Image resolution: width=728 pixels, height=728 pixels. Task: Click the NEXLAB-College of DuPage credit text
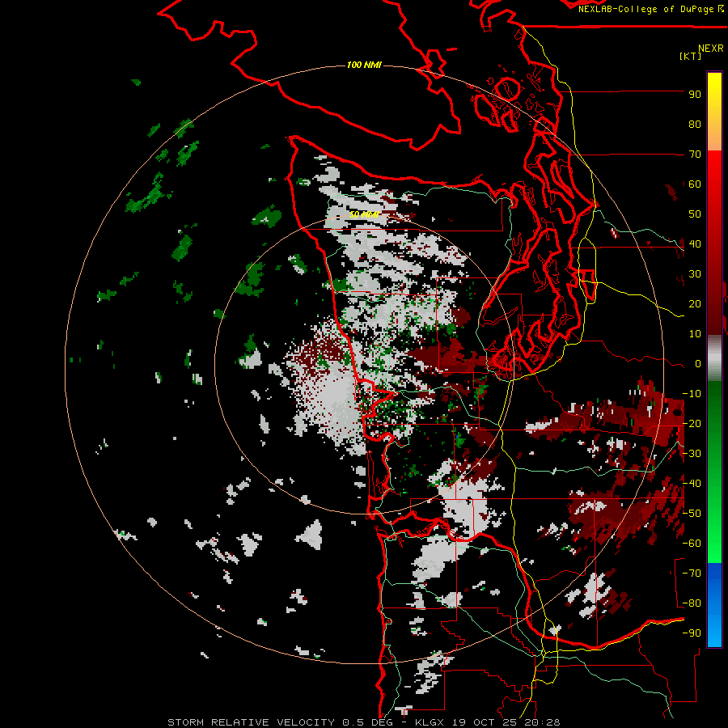pos(647,9)
